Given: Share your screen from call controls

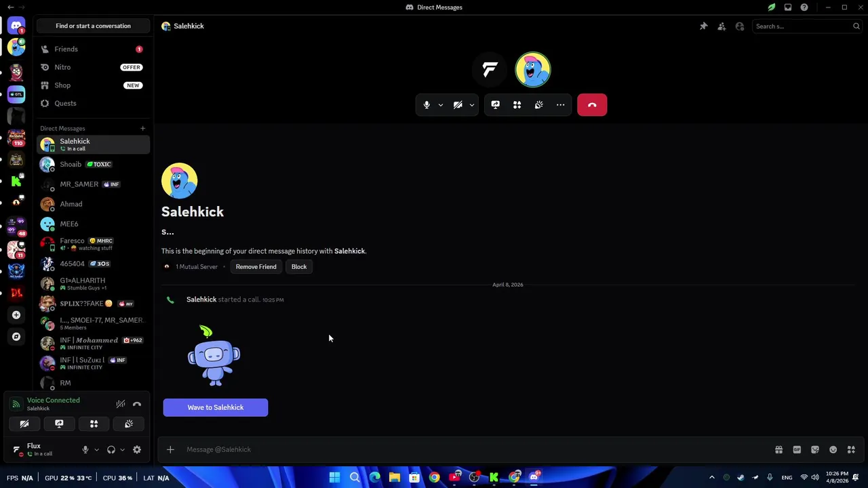Looking at the screenshot, I should click(x=496, y=105).
